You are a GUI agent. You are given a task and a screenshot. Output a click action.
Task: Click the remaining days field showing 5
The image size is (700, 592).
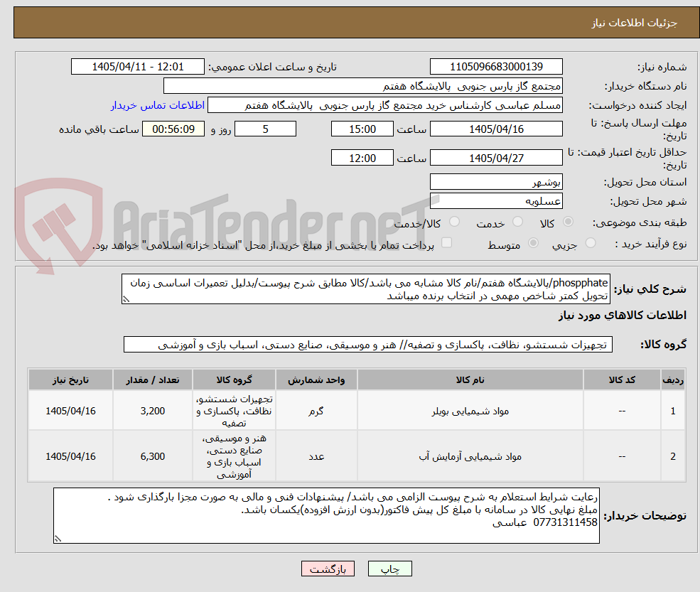265,129
